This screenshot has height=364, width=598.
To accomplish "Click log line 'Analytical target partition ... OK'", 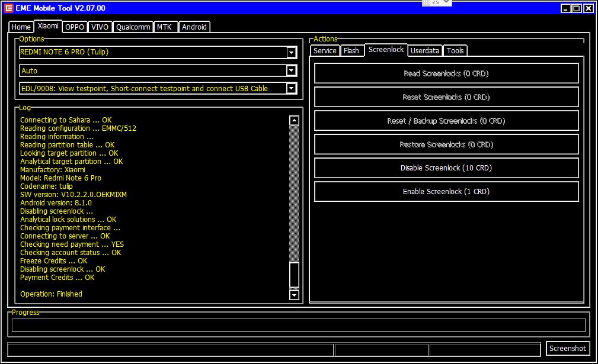I will click(x=71, y=162).
